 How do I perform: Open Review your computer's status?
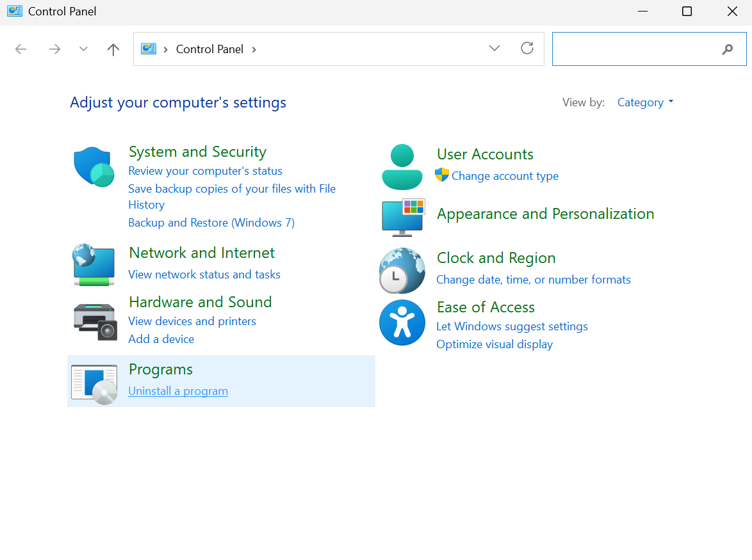tap(205, 171)
